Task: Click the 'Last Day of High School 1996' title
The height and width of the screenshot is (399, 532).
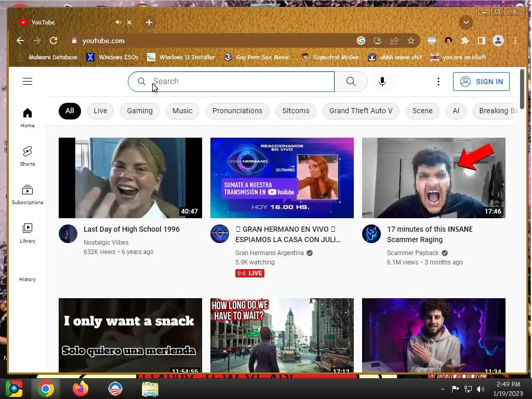Action: 131,229
